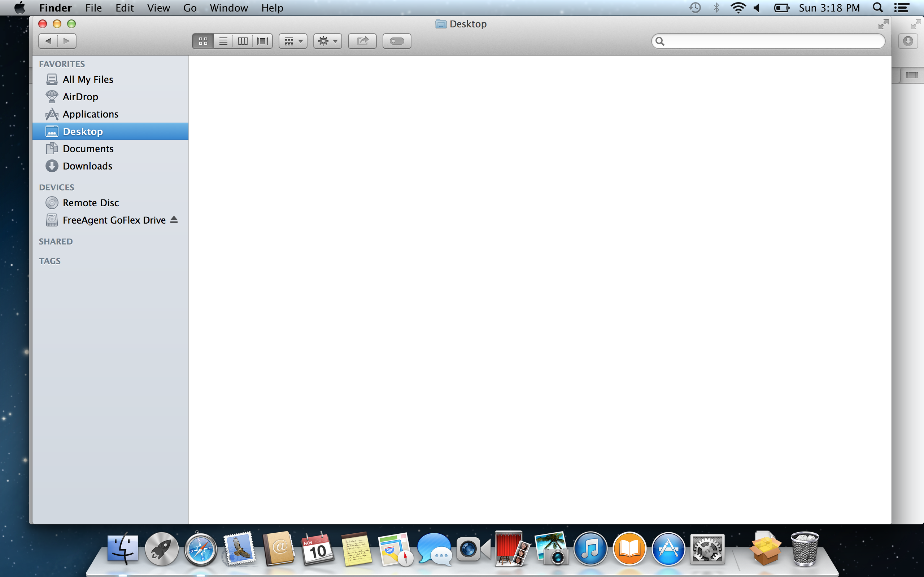Image resolution: width=924 pixels, height=577 pixels.
Task: Open Documents from the sidebar
Action: (x=88, y=149)
